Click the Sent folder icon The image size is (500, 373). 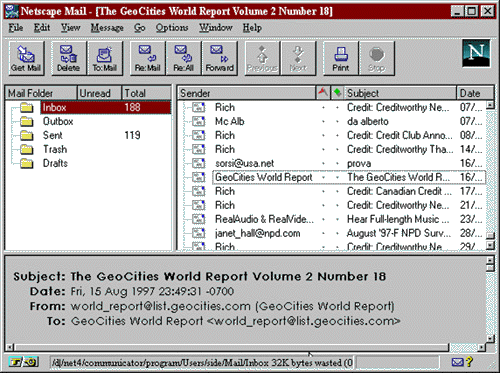pos(27,135)
